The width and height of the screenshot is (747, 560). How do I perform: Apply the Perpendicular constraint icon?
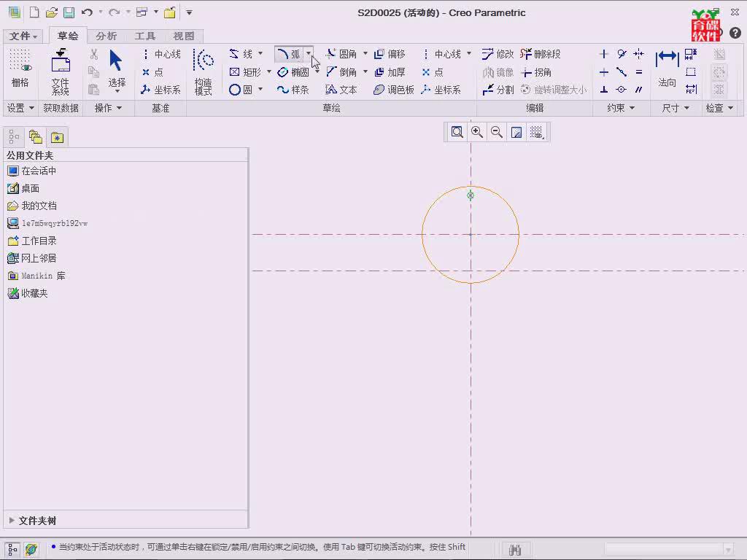coord(604,90)
